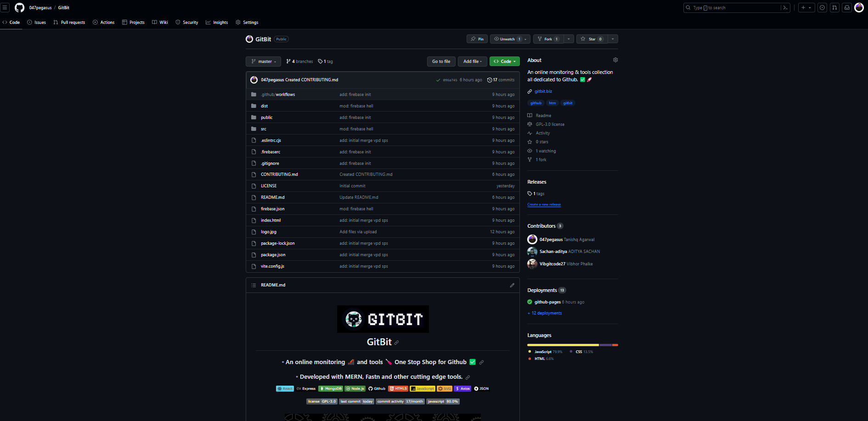
Task: Focus the Type / to search field
Action: click(737, 8)
